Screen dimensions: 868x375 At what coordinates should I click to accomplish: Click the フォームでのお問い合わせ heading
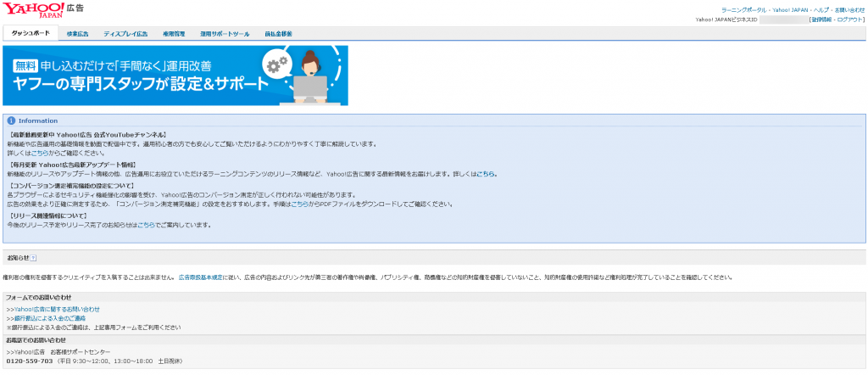pos(38,298)
